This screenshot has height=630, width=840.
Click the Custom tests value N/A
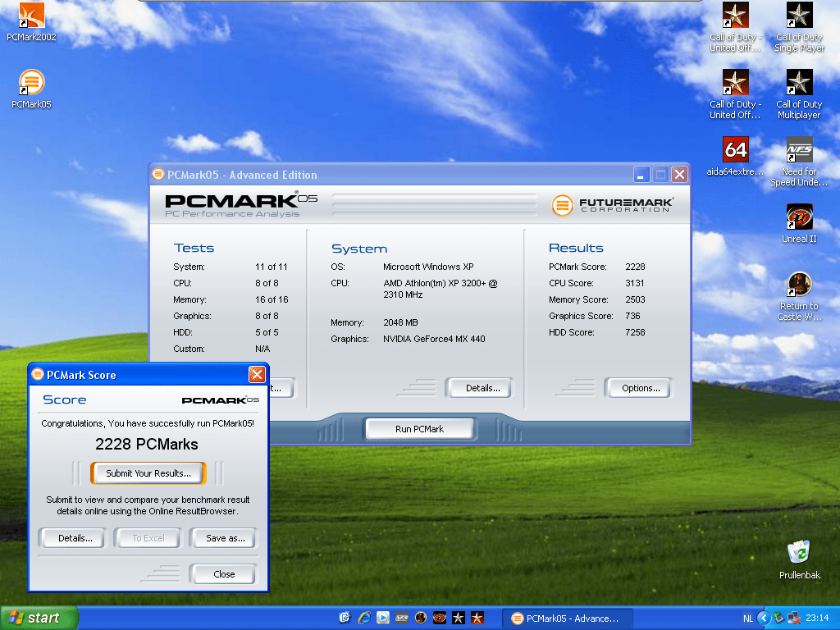pyautogui.click(x=262, y=349)
